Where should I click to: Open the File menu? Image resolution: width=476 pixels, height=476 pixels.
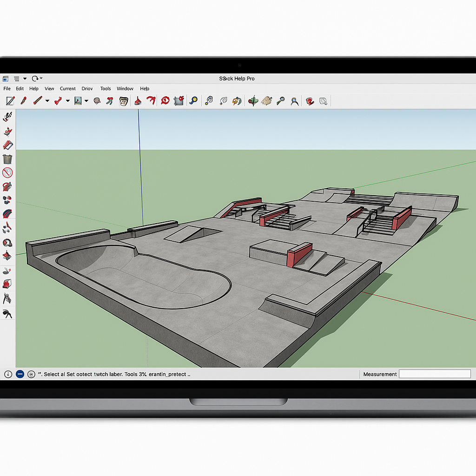[x=7, y=89]
